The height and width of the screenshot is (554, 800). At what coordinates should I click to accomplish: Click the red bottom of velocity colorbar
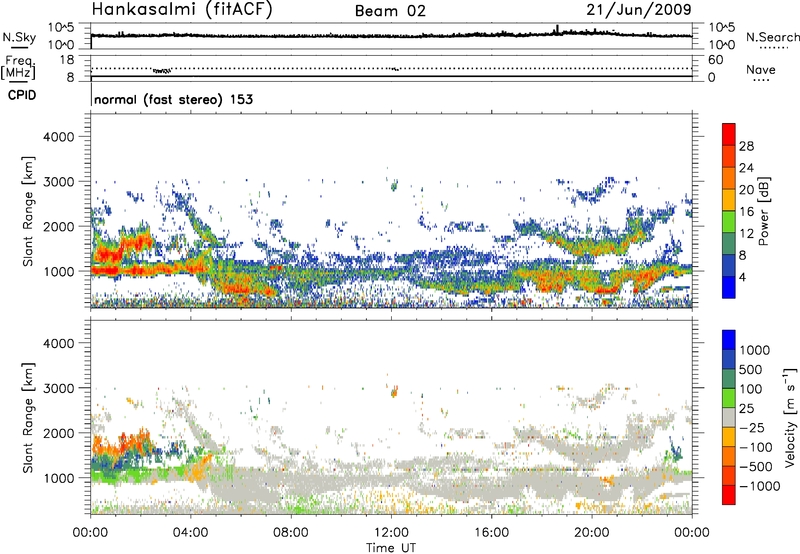pyautogui.click(x=729, y=495)
